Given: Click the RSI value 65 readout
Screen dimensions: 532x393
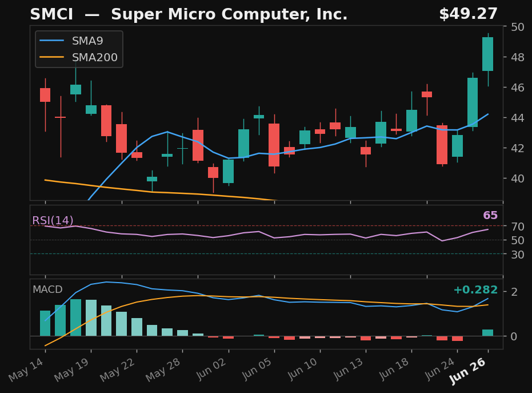Looking at the screenshot, I should coord(490,215).
